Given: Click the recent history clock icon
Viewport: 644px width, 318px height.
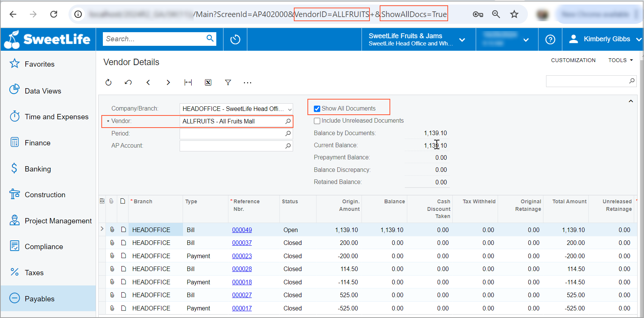Looking at the screenshot, I should 235,39.
